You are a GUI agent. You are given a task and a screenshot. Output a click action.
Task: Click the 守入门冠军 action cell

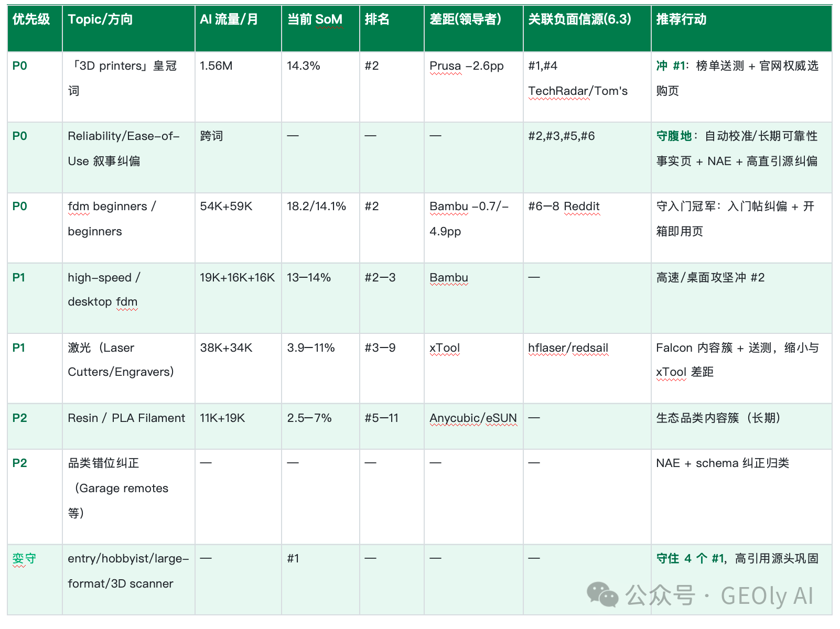coord(741,227)
